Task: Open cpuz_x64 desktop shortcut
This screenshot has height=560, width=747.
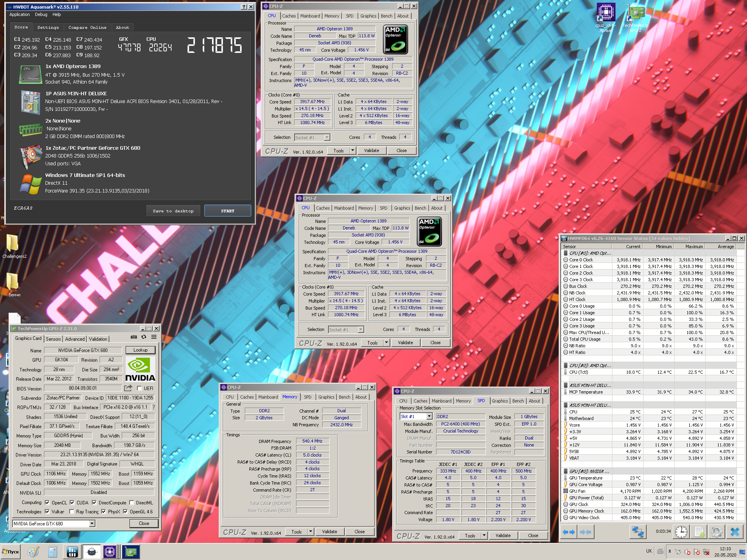Action: (606, 17)
